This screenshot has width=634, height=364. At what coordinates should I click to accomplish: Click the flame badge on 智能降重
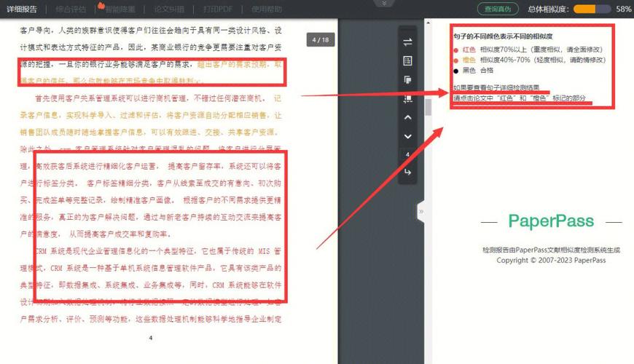101,5
